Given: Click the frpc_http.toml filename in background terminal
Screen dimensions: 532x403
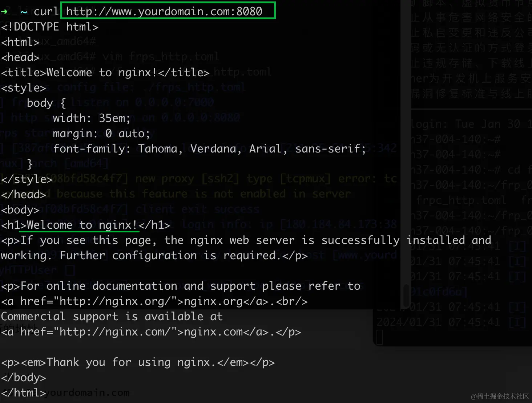Looking at the screenshot, I should (461, 200).
